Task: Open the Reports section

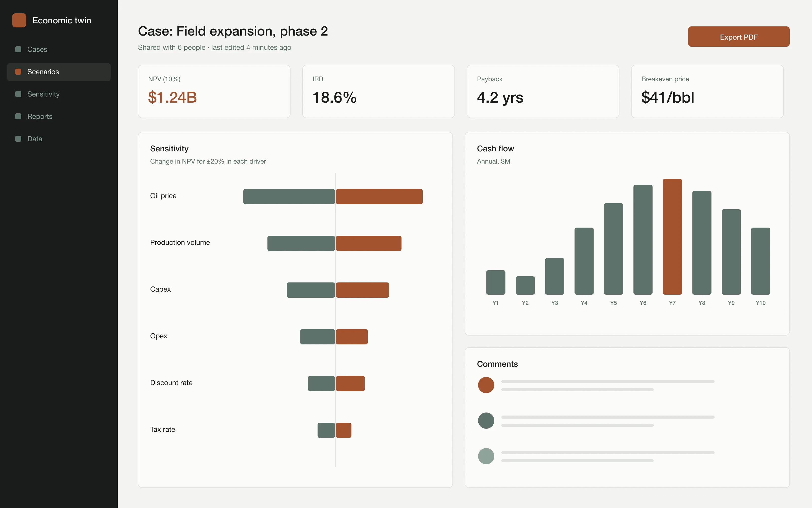Action: point(59,117)
